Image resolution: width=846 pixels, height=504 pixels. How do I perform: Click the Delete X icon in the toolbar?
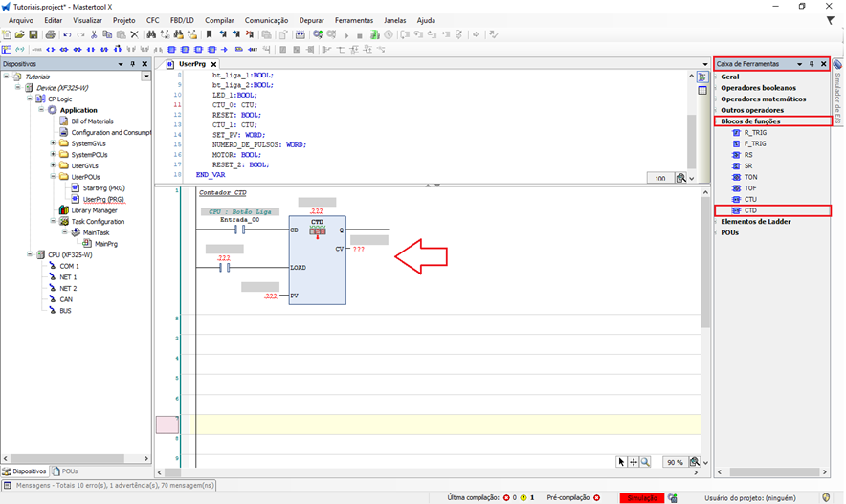134,34
